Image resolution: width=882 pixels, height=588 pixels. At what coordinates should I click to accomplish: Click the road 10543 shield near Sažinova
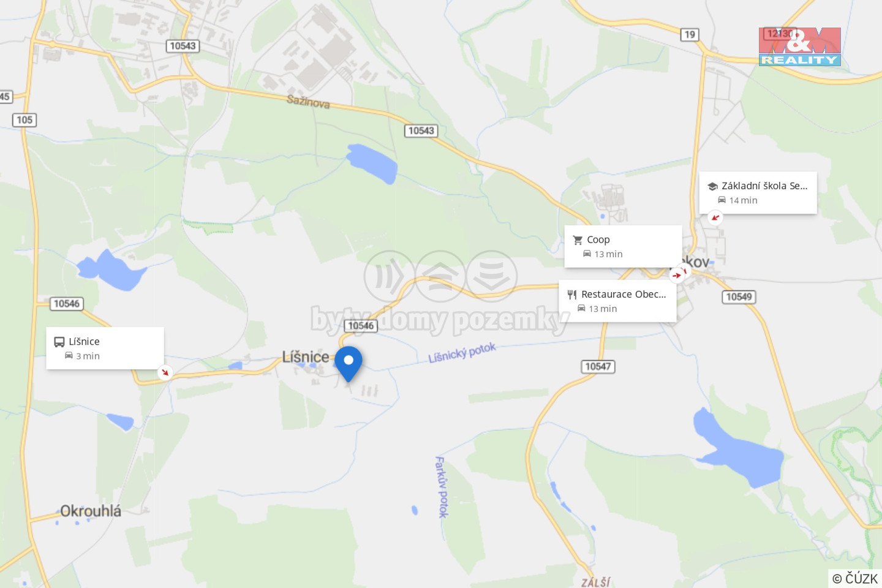421,130
